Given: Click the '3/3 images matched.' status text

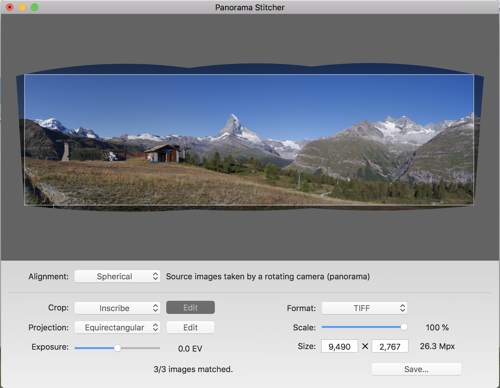Looking at the screenshot, I should pos(193,369).
